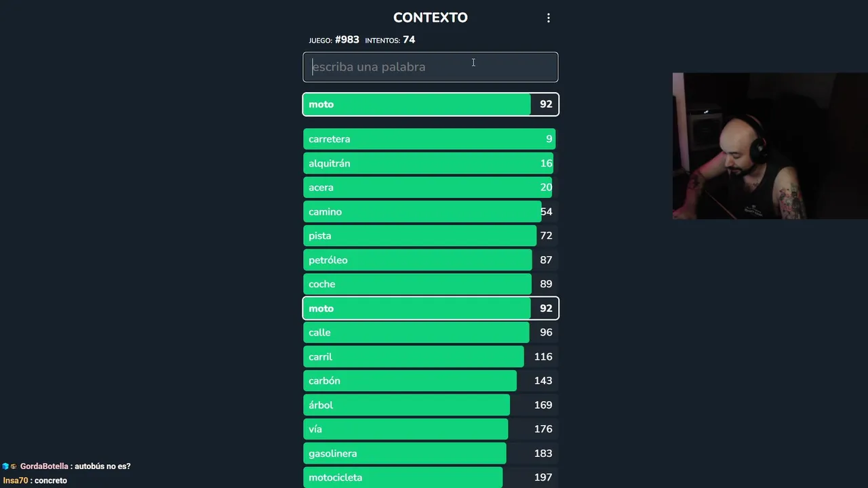
Task: Click the 'vía' guess row
Action: point(430,429)
